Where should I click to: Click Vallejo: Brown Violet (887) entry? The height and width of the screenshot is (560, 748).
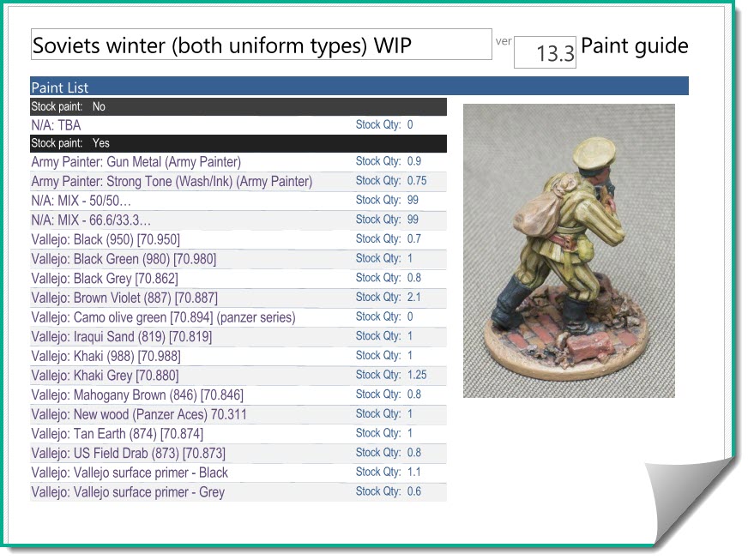tap(124, 298)
